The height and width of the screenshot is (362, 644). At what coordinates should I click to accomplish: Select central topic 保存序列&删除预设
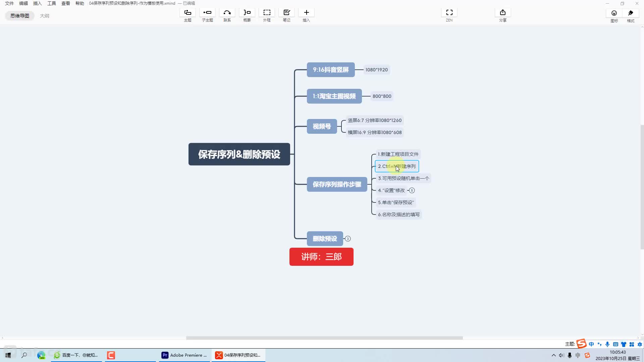click(239, 154)
